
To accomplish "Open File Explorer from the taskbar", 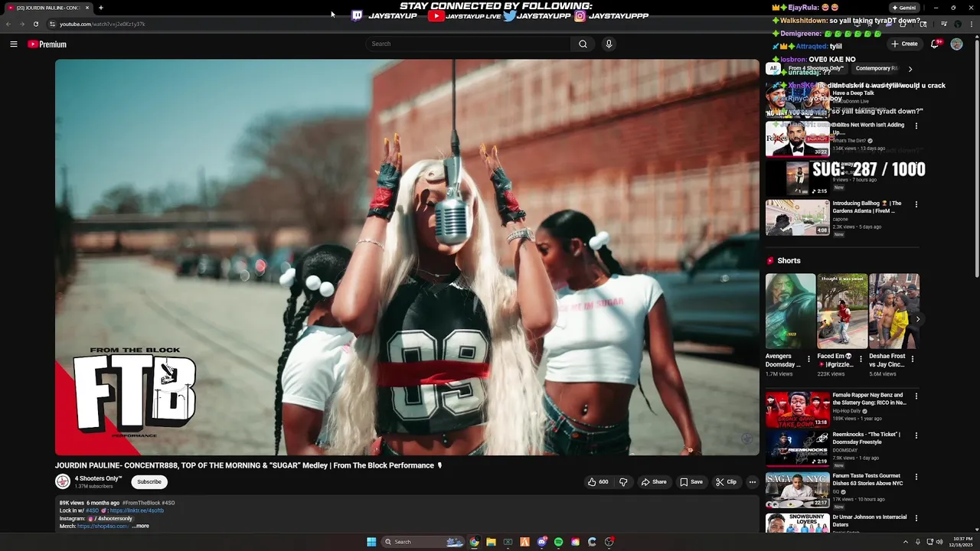I will [x=491, y=542].
